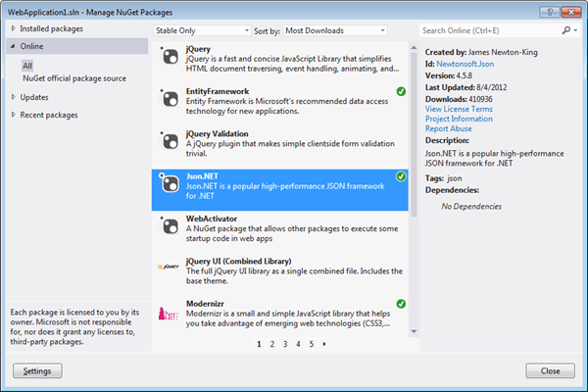
Task: Expand the Recent packages section
Action: click(13, 115)
